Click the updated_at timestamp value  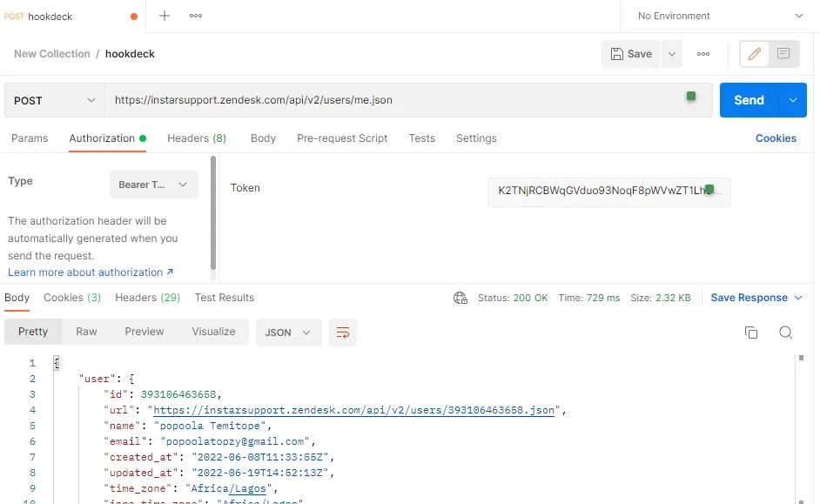coord(260,473)
